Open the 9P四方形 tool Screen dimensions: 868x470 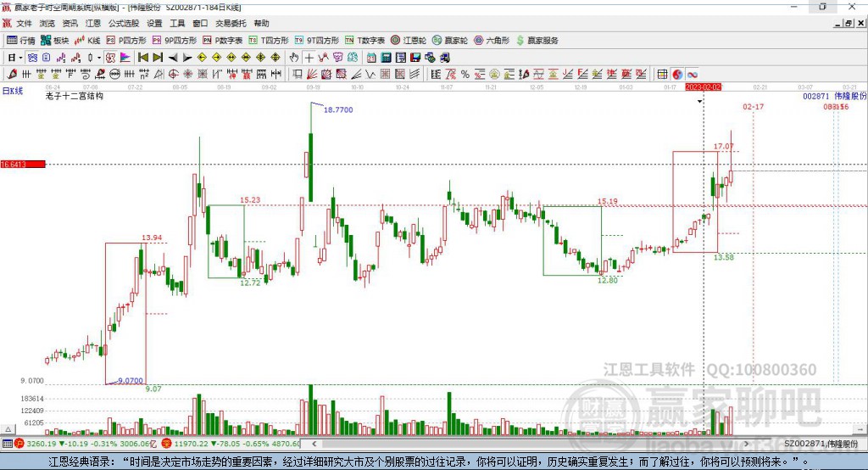point(175,41)
